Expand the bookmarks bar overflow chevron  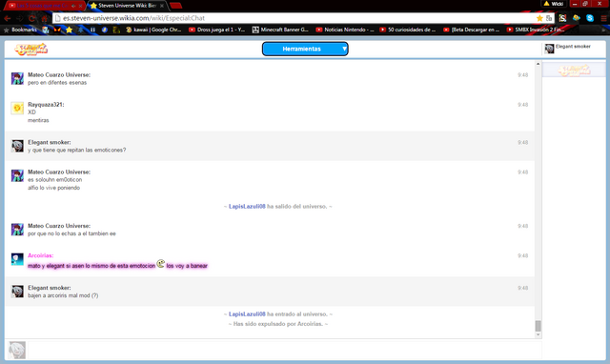pyautogui.click(x=603, y=30)
